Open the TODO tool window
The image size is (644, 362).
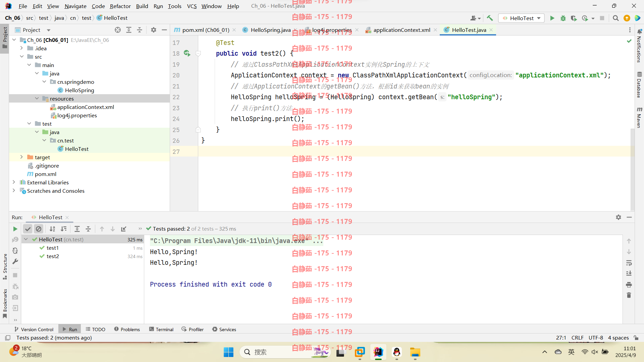[x=95, y=329]
